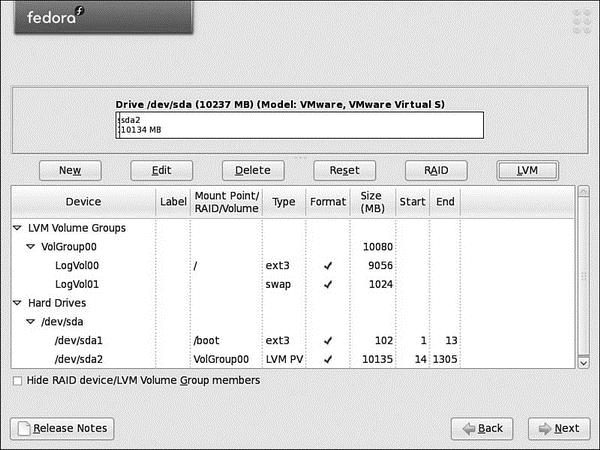Go Back to previous step
Image resolution: width=600 pixels, height=450 pixels.
(482, 429)
